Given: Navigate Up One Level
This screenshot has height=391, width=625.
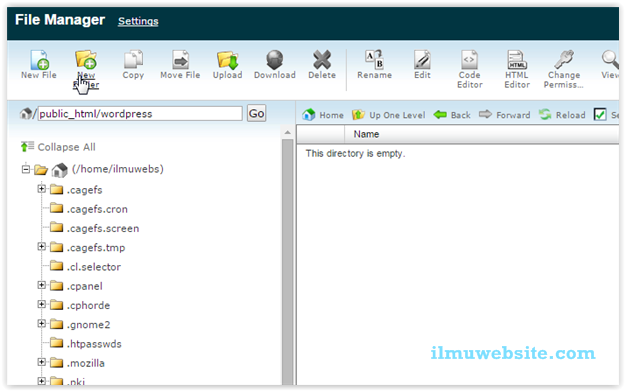Looking at the screenshot, I should click(389, 115).
